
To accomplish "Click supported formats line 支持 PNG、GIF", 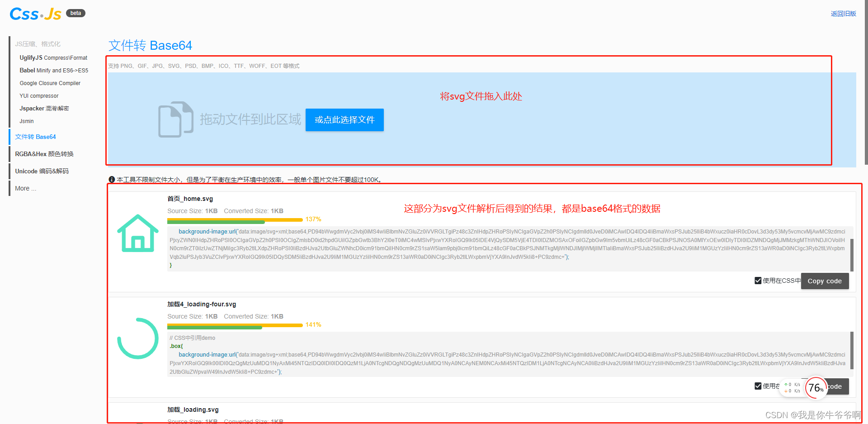I will pyautogui.click(x=203, y=66).
